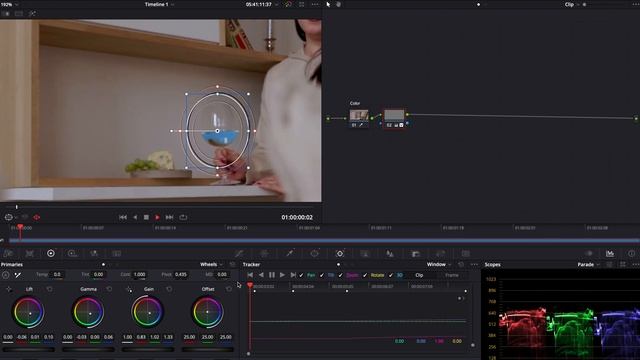The width and height of the screenshot is (640, 360).
Task: Reset the Gain wheel
Action: 169,289
